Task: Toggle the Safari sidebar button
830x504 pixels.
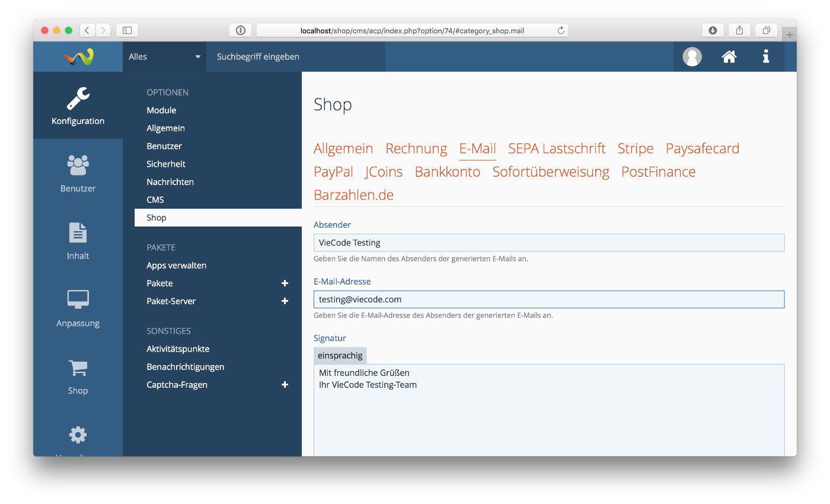Action: [x=127, y=30]
